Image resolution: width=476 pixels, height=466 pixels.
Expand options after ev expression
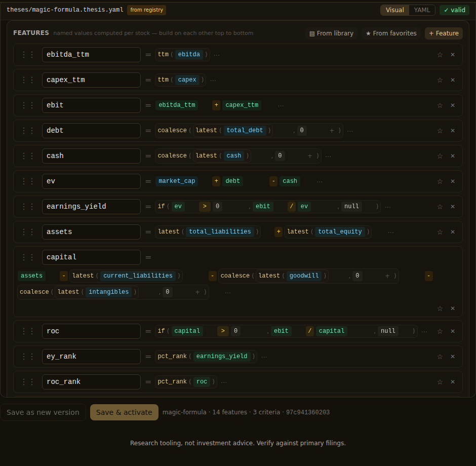(320, 181)
